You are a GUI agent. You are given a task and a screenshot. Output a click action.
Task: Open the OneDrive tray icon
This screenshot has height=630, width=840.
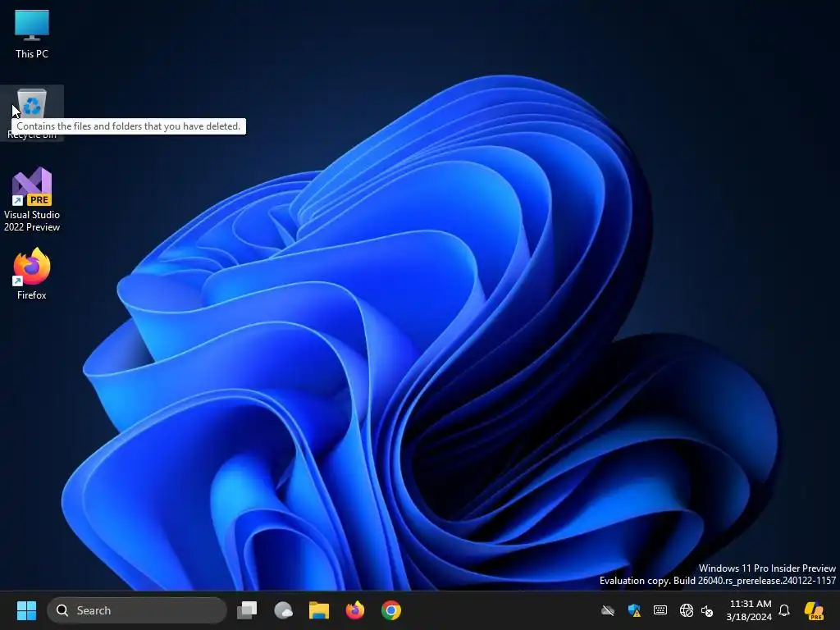[608, 610]
